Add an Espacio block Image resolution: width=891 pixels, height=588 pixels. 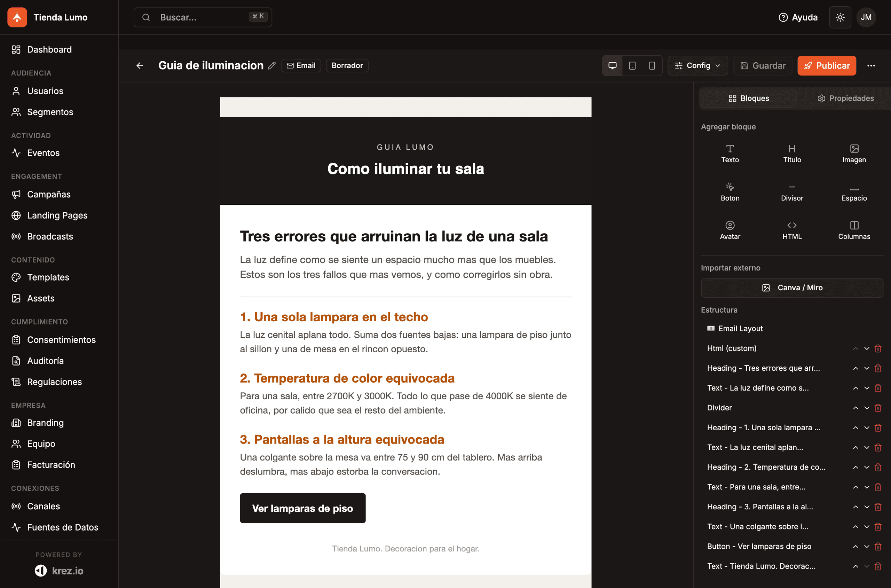(854, 192)
